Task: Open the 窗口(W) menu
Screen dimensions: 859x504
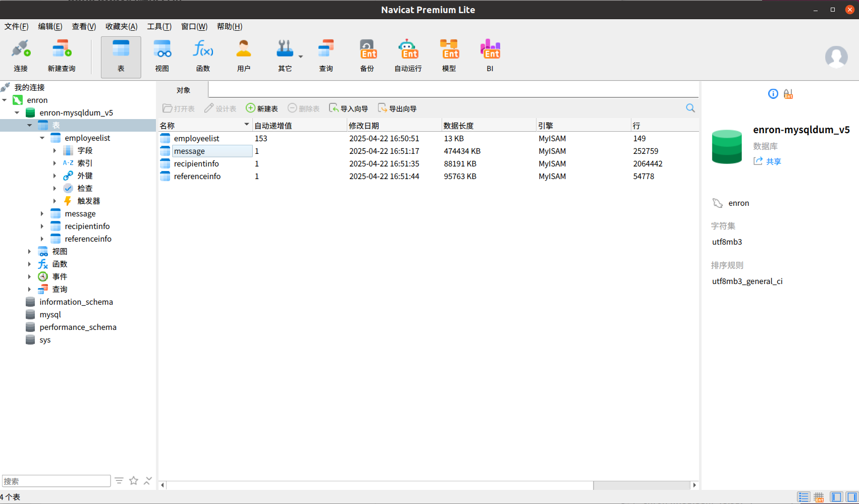Action: point(194,26)
